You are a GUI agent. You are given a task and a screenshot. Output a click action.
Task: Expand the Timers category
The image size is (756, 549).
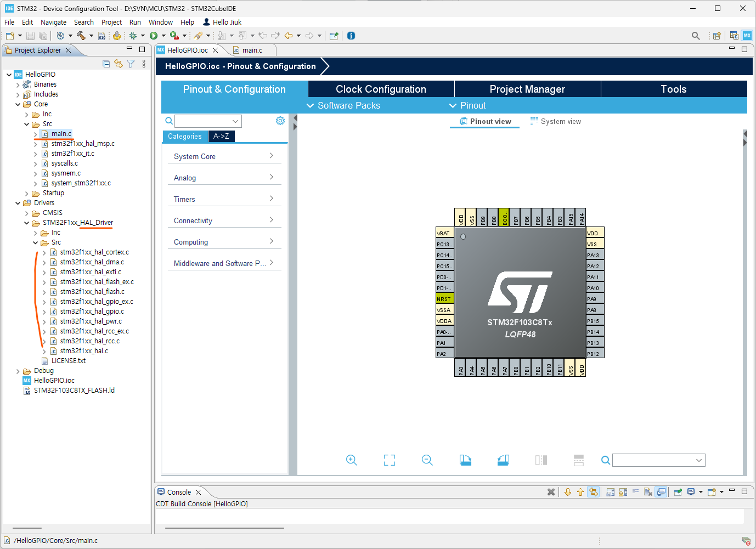pos(224,199)
